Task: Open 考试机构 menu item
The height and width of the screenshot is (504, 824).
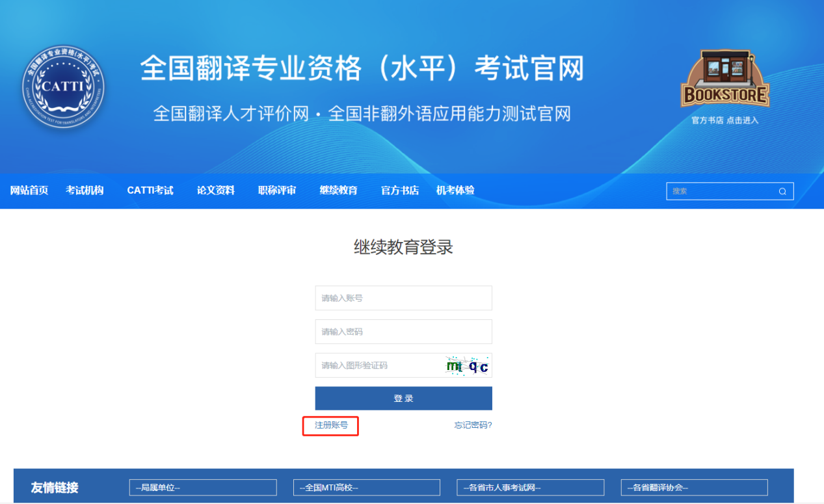Action: [85, 191]
